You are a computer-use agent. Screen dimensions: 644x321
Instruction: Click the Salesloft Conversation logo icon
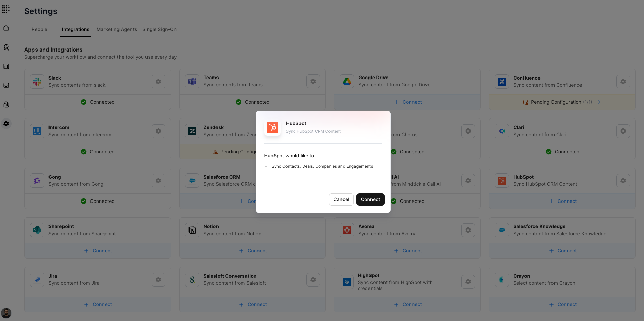coord(192,280)
